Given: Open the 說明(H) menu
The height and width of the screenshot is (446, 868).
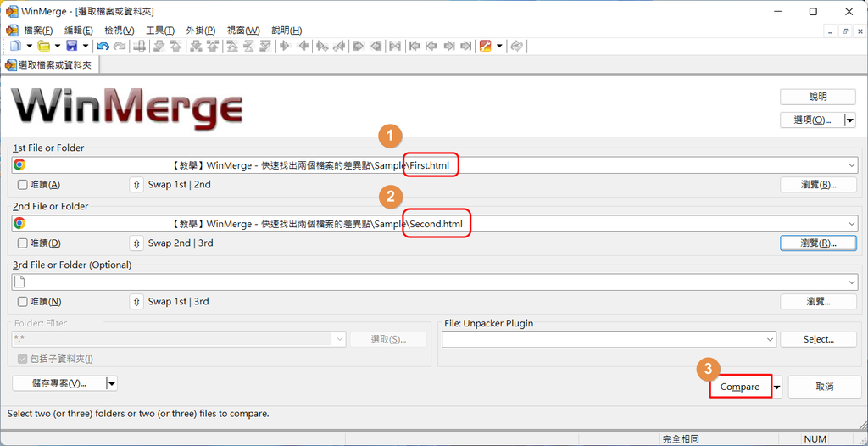Looking at the screenshot, I should [287, 31].
